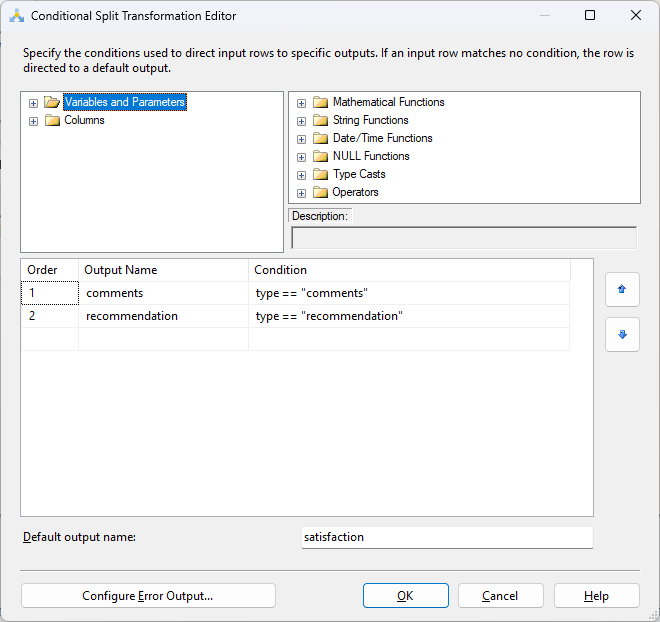This screenshot has width=660, height=622.
Task: Click the NULL Functions folder icon
Action: 320,157
